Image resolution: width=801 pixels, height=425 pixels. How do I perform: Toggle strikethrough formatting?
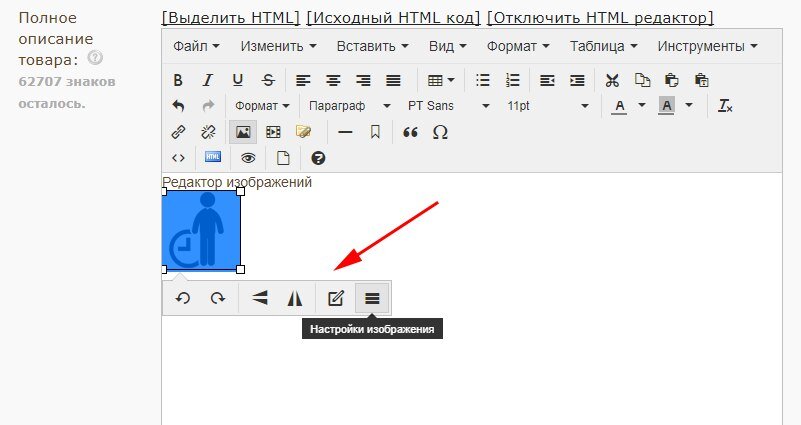click(267, 80)
